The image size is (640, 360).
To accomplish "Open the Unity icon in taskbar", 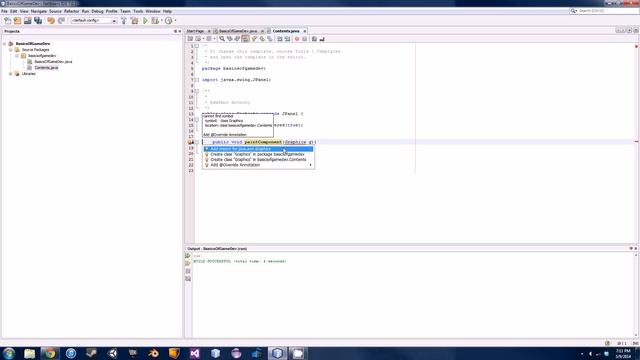I will [112, 353].
